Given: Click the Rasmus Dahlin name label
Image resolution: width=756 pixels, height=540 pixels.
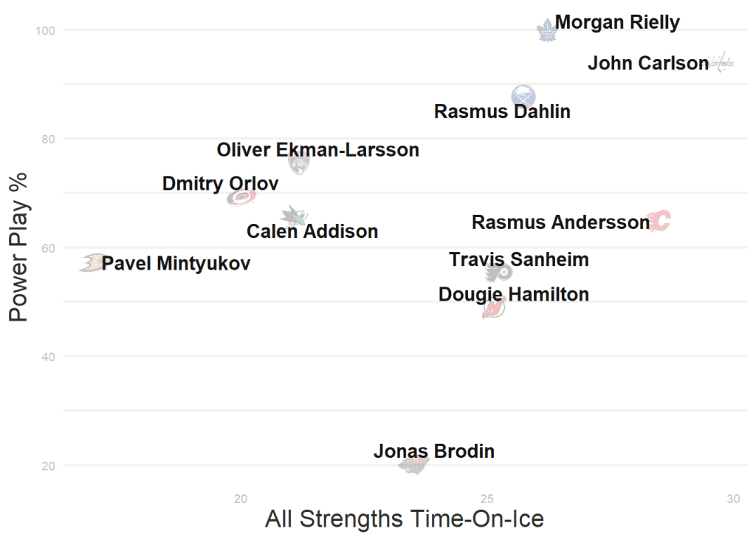Looking at the screenshot, I should click(502, 112).
